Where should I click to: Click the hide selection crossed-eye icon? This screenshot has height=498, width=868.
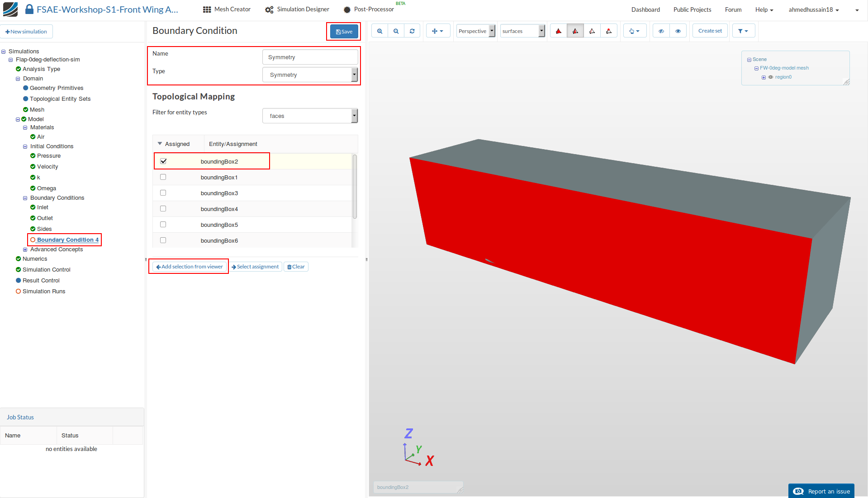coord(661,31)
